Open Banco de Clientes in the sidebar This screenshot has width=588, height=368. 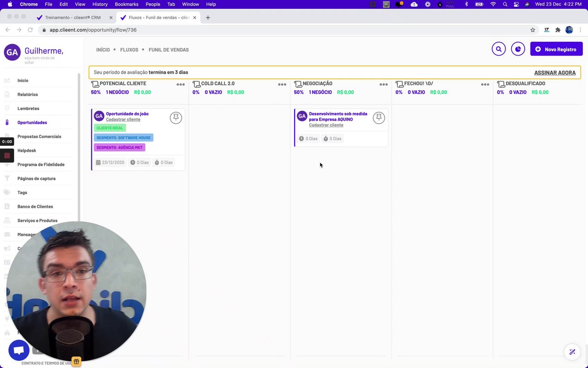(35, 207)
